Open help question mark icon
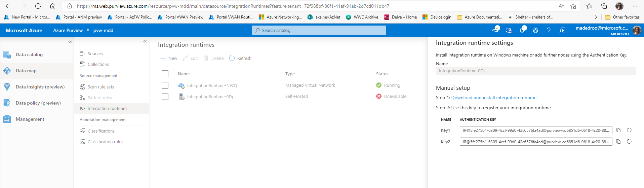The height and width of the screenshot is (188, 644). 549,30
